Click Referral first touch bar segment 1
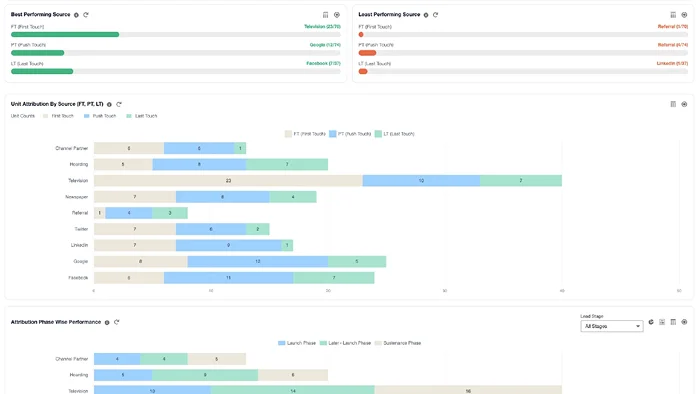 [100, 213]
